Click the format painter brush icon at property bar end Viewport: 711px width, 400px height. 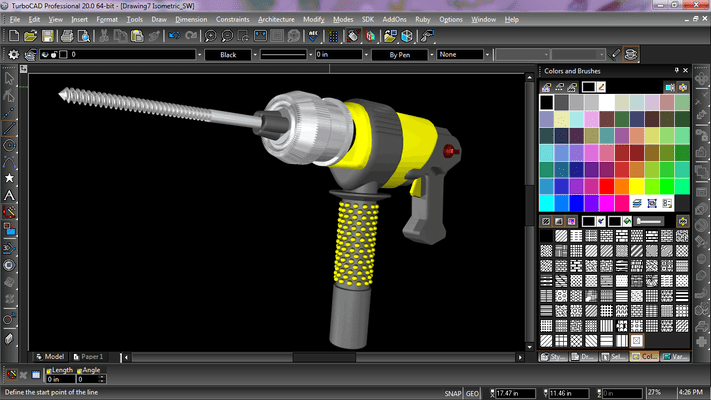click(x=614, y=54)
